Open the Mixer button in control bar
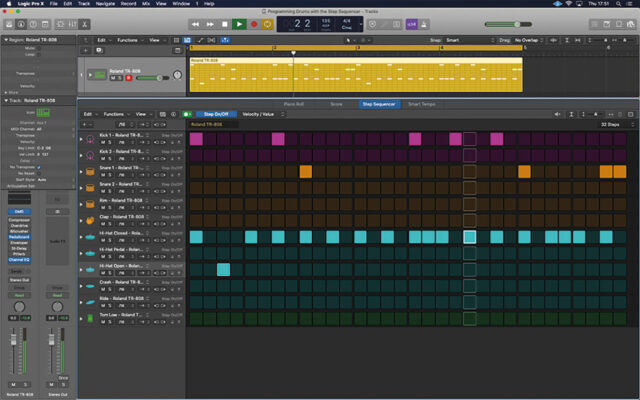The height and width of the screenshot is (400, 640). [x=73, y=24]
